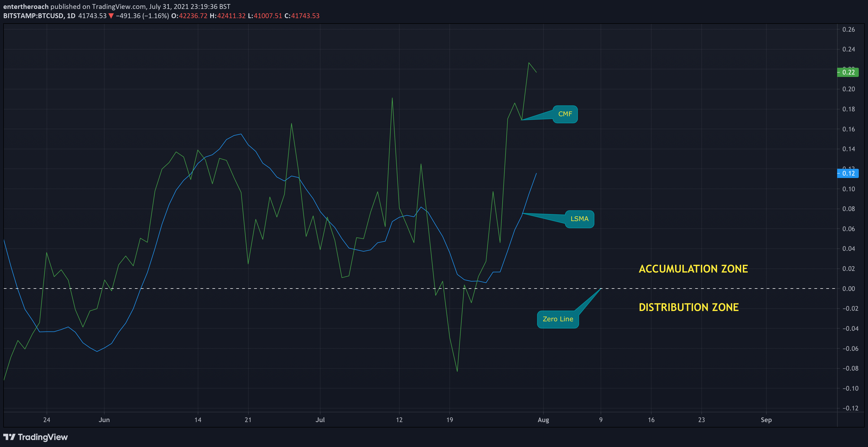Click the 0.20 value on price scale

coord(848,89)
